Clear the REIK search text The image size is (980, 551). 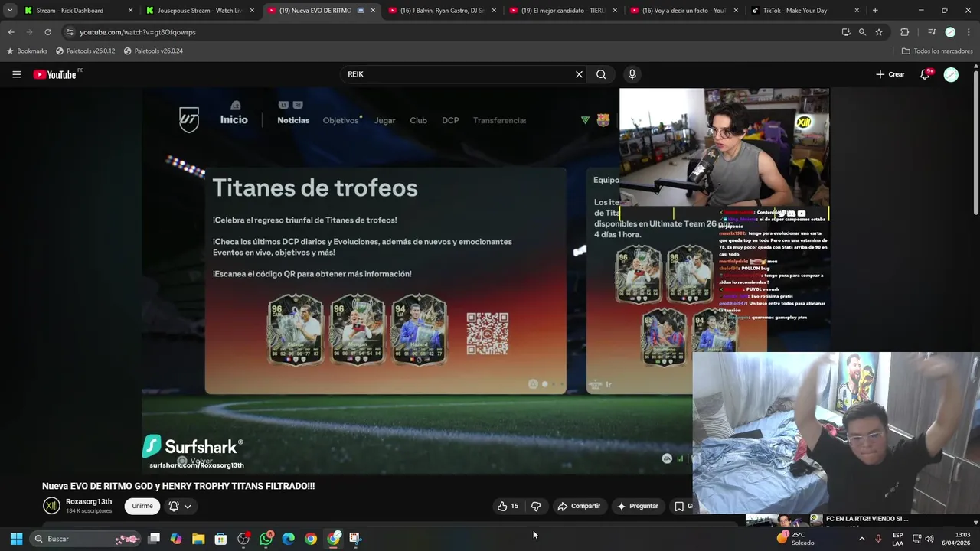point(579,74)
